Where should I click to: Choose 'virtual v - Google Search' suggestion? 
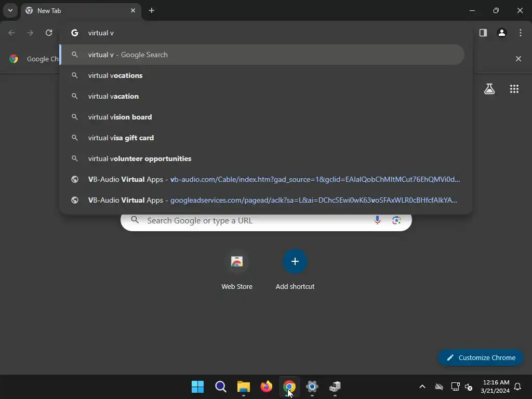pyautogui.click(x=262, y=55)
